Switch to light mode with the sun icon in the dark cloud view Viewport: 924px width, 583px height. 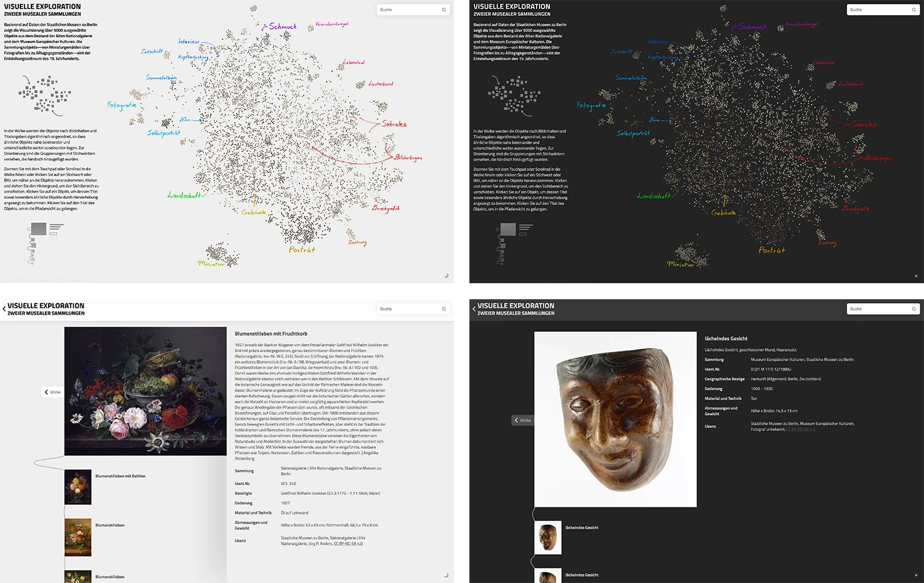pyautogui.click(x=916, y=276)
